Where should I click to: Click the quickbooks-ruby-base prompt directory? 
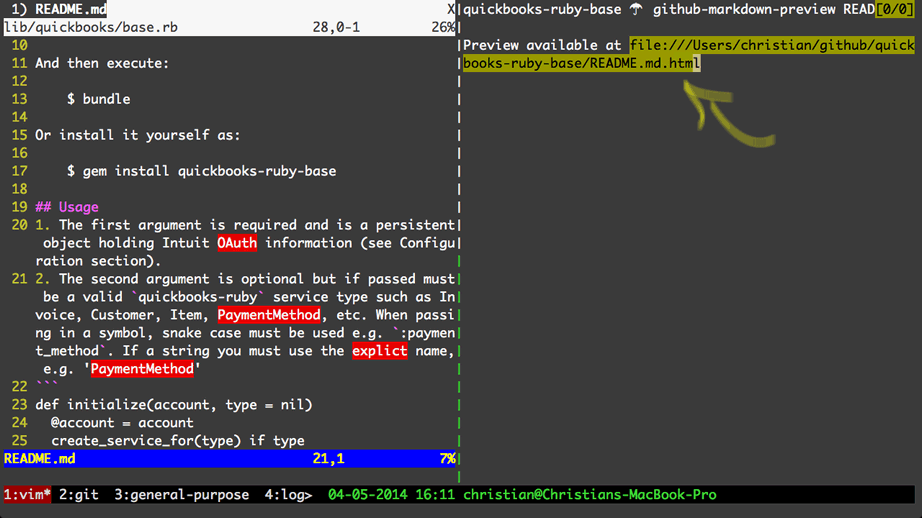[x=542, y=9]
